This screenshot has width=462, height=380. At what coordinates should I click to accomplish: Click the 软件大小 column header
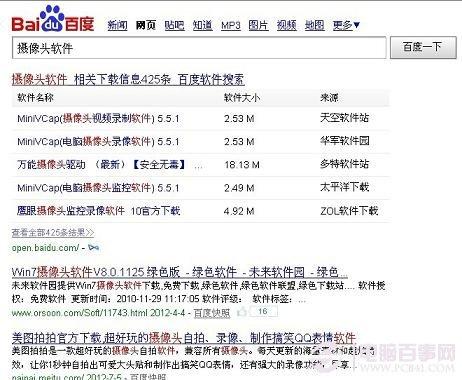242,98
